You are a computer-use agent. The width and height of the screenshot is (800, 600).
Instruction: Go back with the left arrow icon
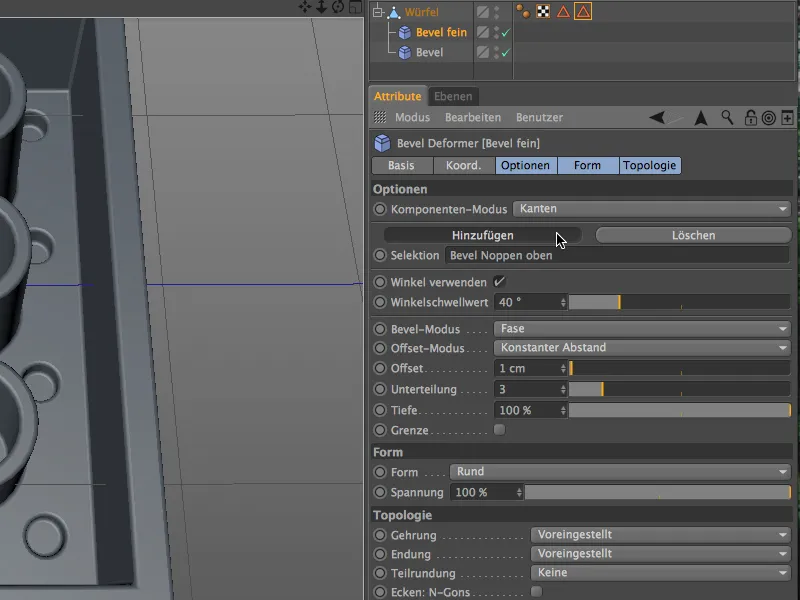(x=658, y=118)
